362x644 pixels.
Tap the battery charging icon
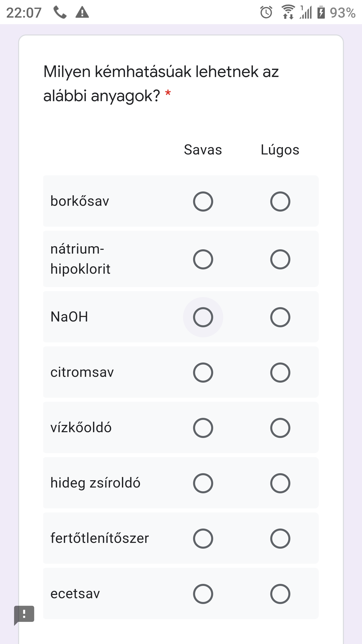pyautogui.click(x=321, y=12)
